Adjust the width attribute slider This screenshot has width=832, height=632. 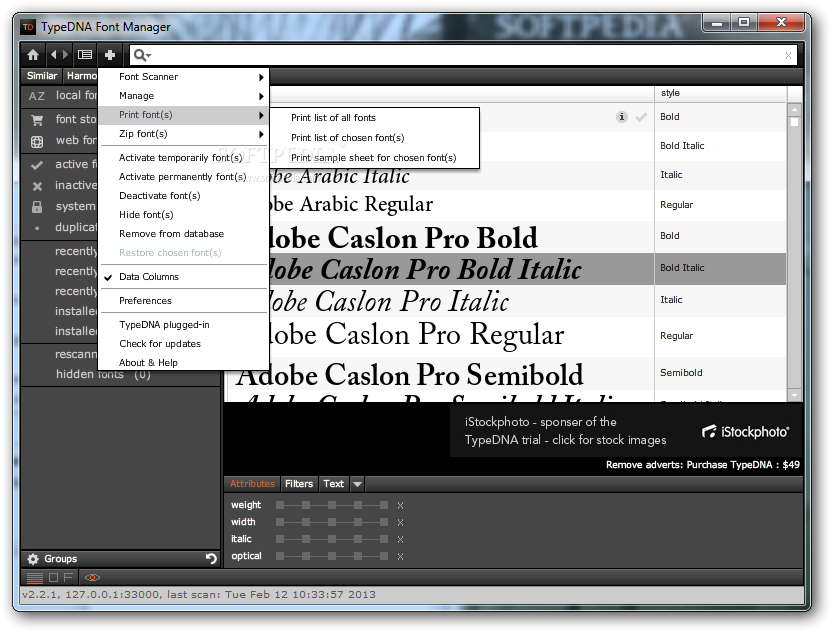(332, 523)
